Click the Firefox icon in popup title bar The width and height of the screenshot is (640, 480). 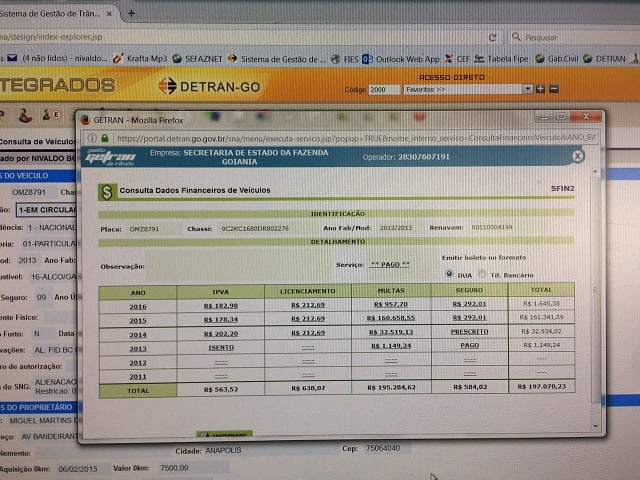pos(85,118)
